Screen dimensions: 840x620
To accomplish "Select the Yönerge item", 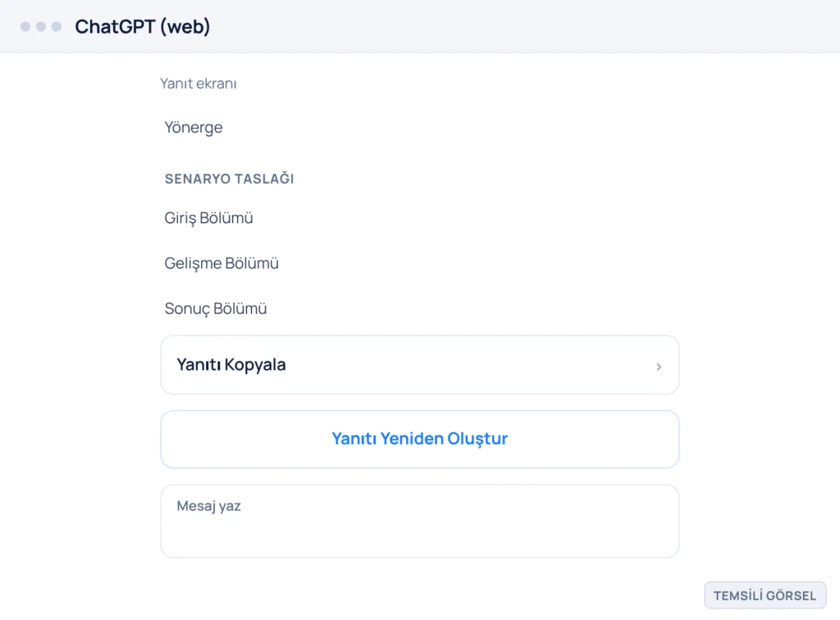I will click(194, 127).
